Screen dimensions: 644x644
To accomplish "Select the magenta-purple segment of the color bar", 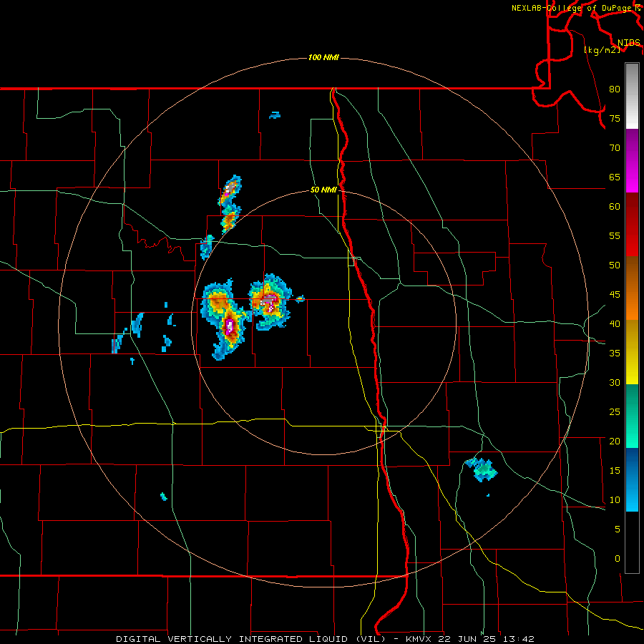I will pos(632,160).
